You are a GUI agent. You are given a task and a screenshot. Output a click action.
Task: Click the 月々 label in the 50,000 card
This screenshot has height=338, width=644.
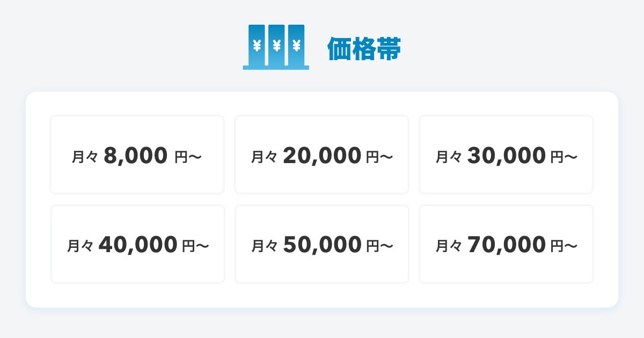point(264,246)
